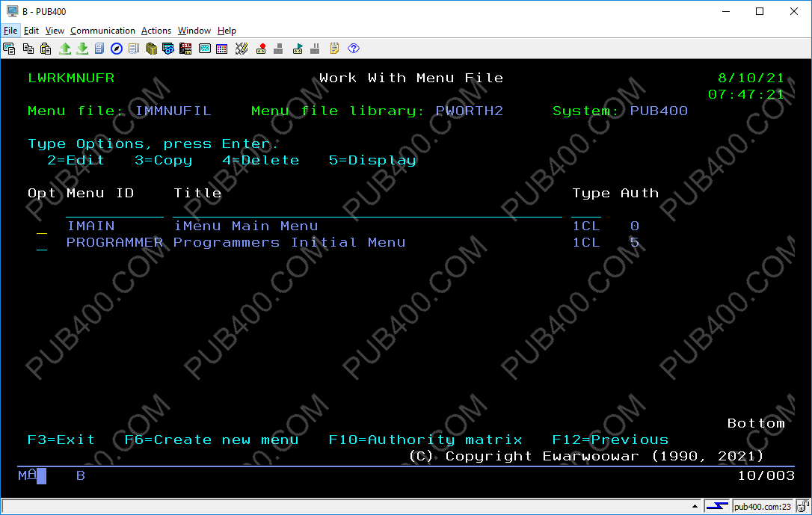
Task: Open the Window menu
Action: [194, 31]
